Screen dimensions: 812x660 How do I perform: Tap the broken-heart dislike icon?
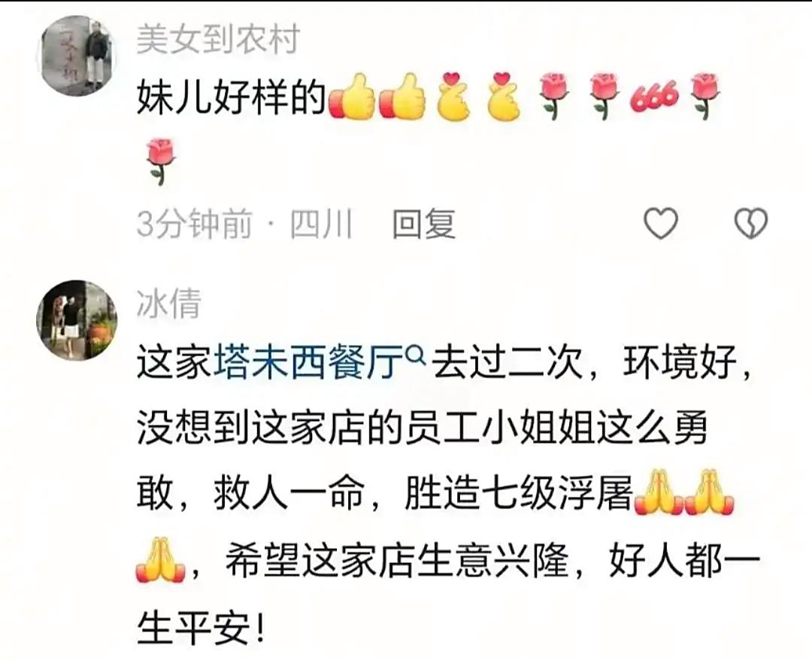(x=751, y=223)
